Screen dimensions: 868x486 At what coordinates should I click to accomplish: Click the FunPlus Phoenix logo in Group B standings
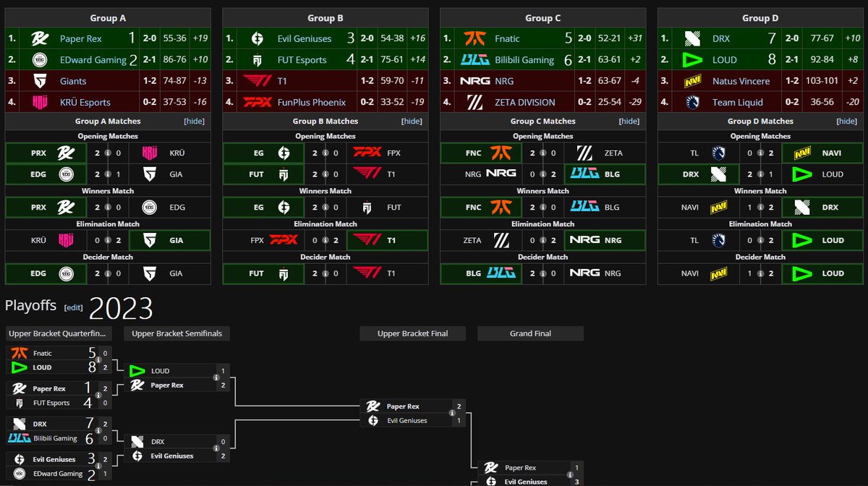click(x=257, y=102)
